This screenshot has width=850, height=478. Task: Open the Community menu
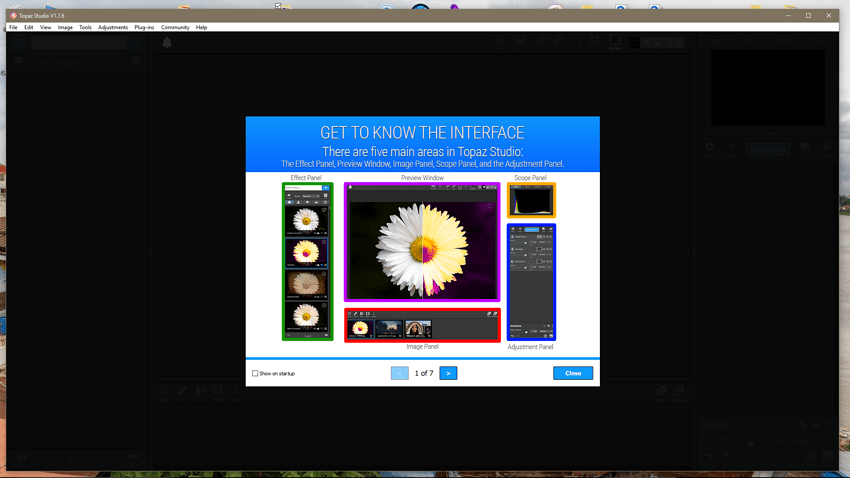pyautogui.click(x=175, y=27)
